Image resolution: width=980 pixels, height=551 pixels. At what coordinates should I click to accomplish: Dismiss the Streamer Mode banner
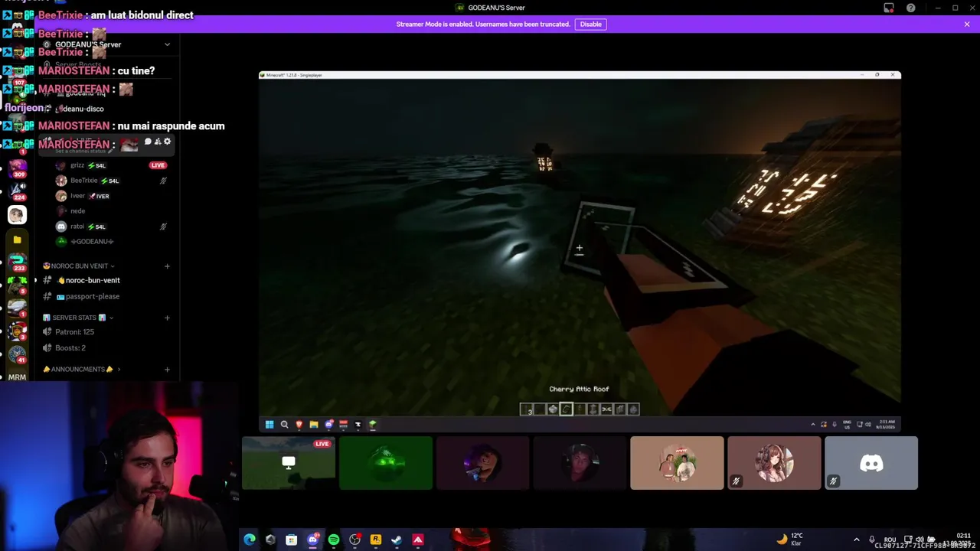pos(967,24)
